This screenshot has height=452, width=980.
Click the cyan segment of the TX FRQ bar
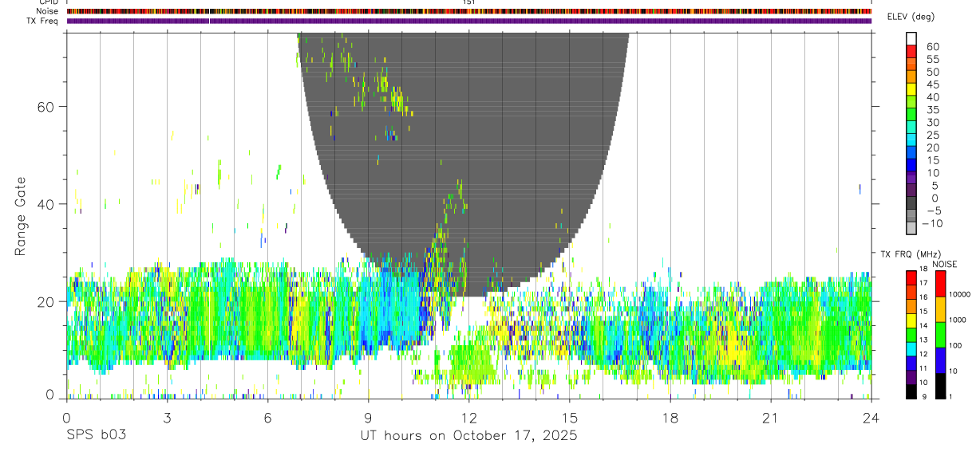coord(911,349)
